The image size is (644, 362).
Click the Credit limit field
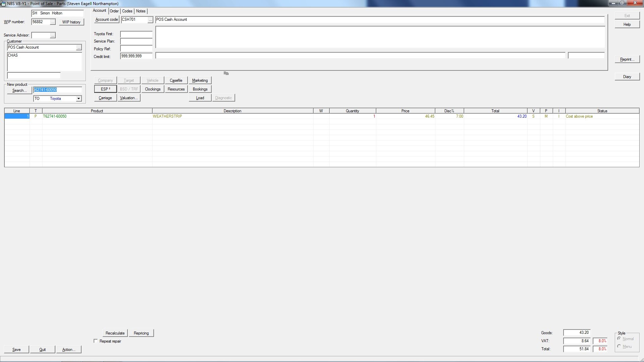tap(136, 56)
